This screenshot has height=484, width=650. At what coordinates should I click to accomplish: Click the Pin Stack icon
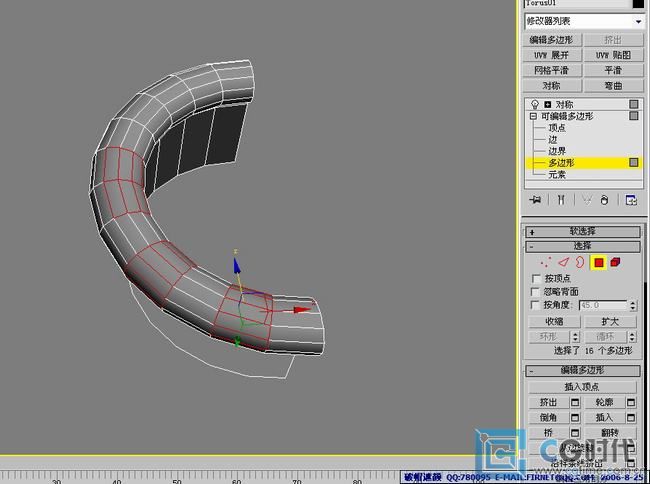pyautogui.click(x=535, y=200)
